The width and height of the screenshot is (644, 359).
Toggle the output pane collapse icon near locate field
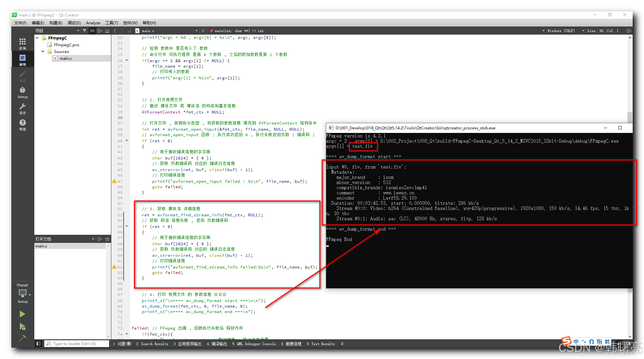(38, 343)
